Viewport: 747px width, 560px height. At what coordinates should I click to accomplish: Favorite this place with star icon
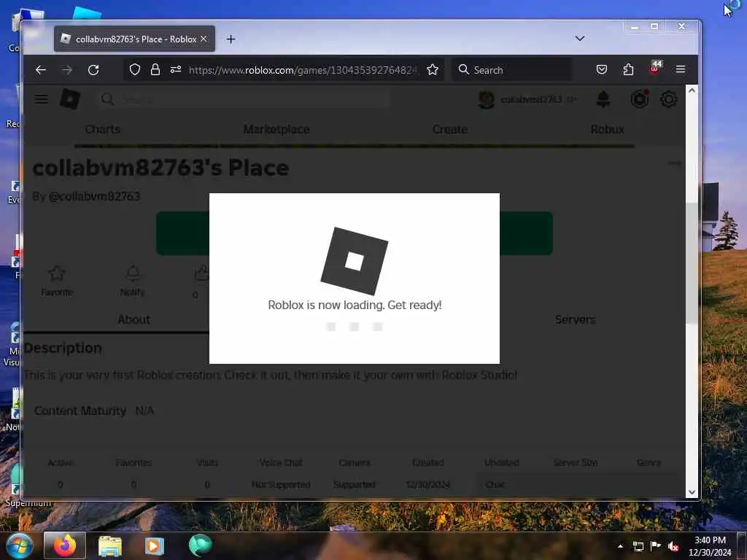[57, 273]
